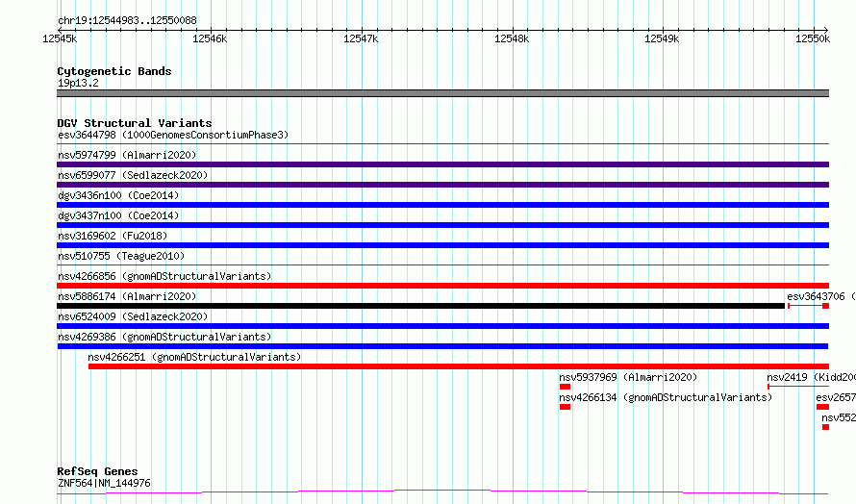
Task: Open the nsv6599077 (Sedlazeck2020) label
Action: tap(133, 175)
